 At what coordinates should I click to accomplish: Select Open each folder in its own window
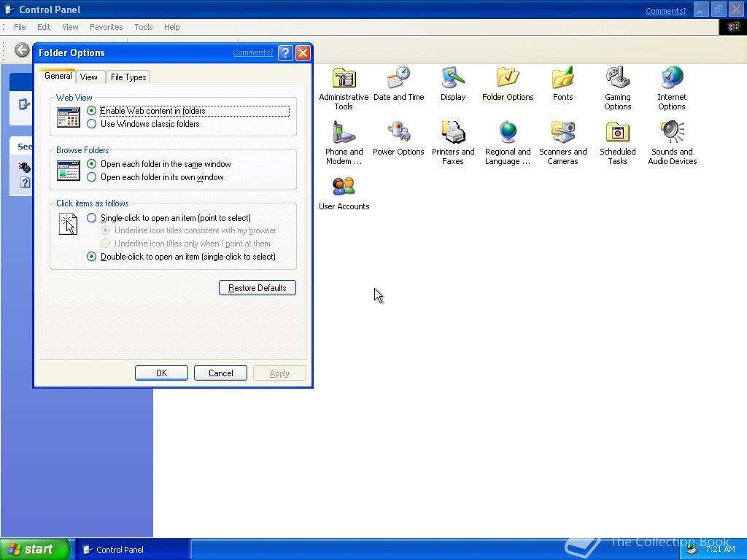tap(155, 177)
